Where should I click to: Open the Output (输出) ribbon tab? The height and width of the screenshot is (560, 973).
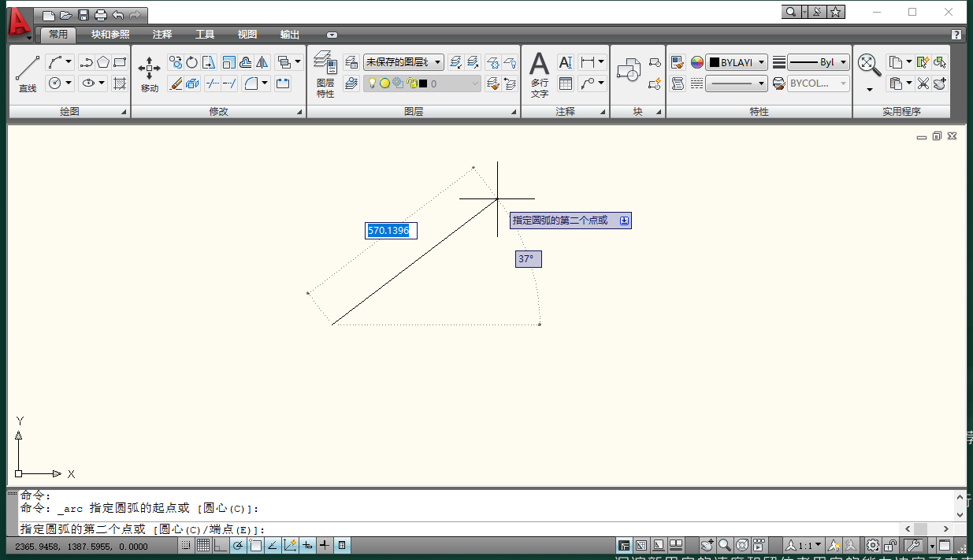pos(290,35)
